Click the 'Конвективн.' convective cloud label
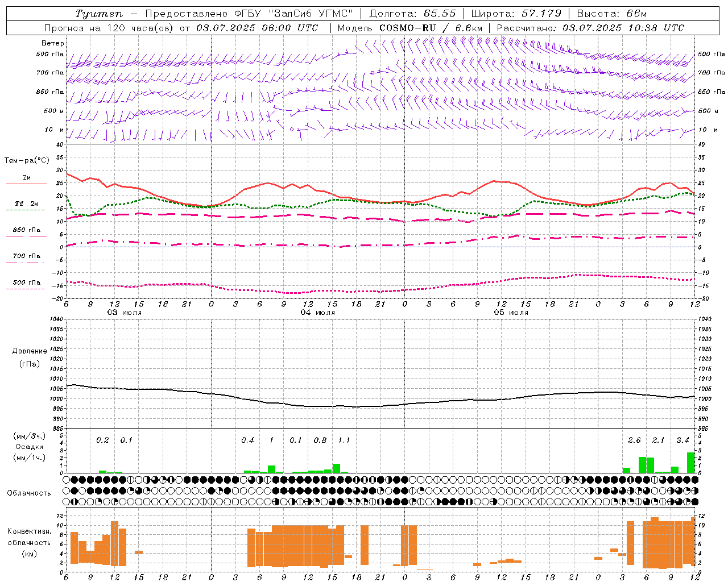Image resolution: width=728 pixels, height=582 pixels. 30,531
